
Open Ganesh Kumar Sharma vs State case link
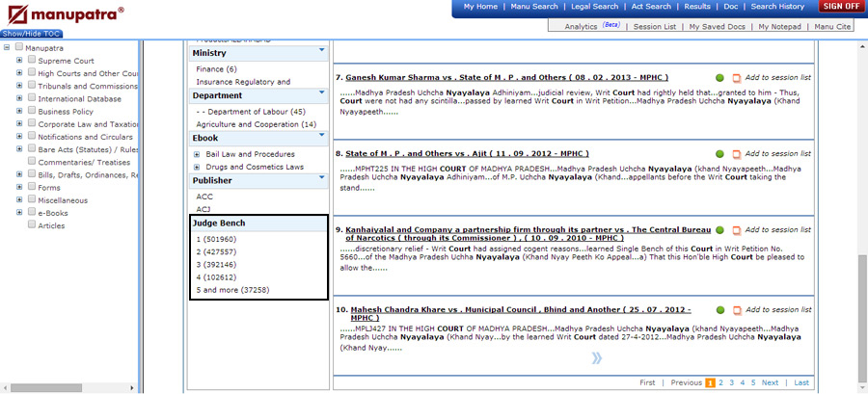(x=506, y=77)
